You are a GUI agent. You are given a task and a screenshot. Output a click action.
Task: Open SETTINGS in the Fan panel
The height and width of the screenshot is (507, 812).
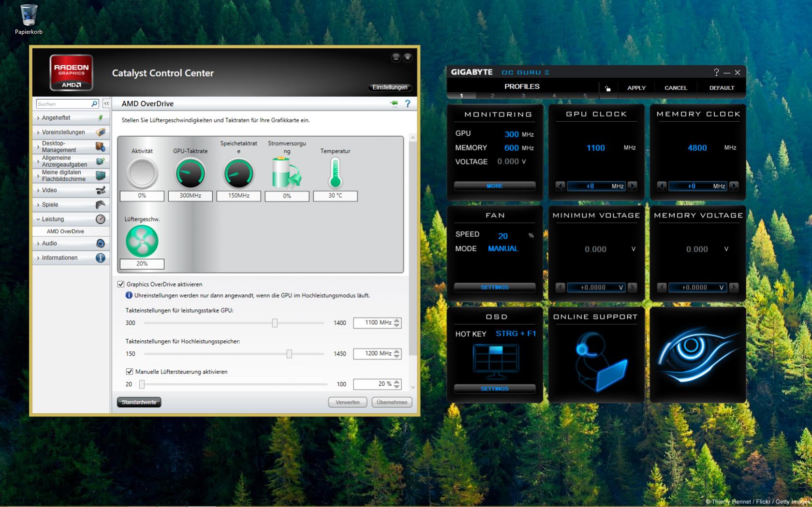495,288
